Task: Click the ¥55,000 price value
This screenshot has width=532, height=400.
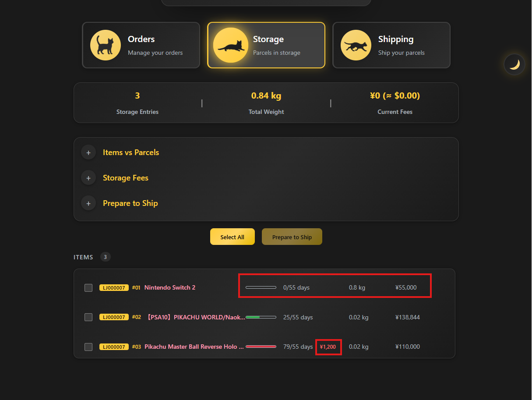Action: tap(406, 288)
